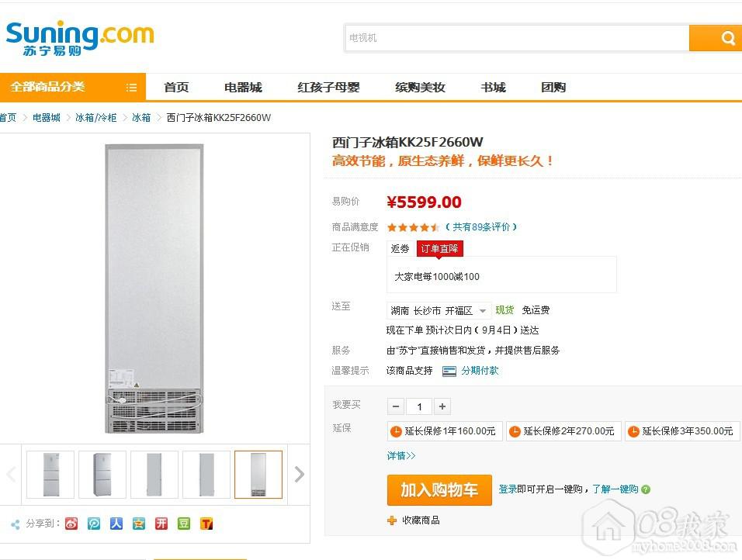Share product to Sina Weibo
This screenshot has width=742, height=560.
[x=71, y=524]
